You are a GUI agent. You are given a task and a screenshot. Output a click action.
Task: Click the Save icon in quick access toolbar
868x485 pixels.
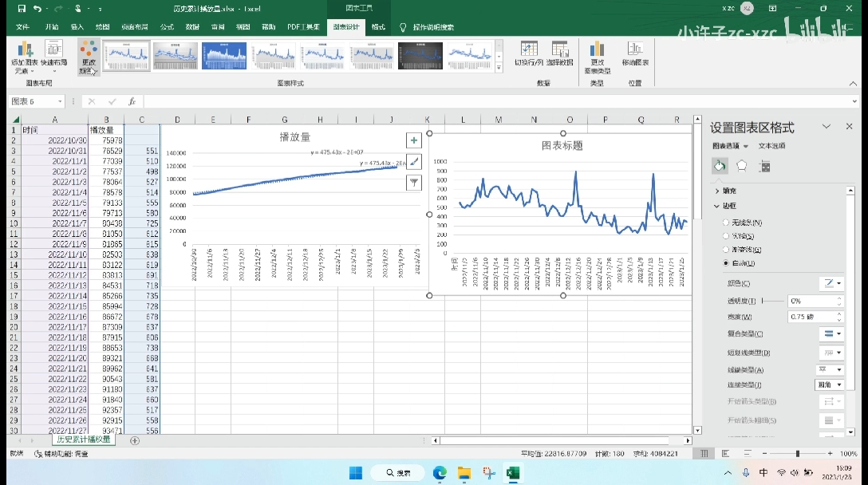pyautogui.click(x=22, y=8)
